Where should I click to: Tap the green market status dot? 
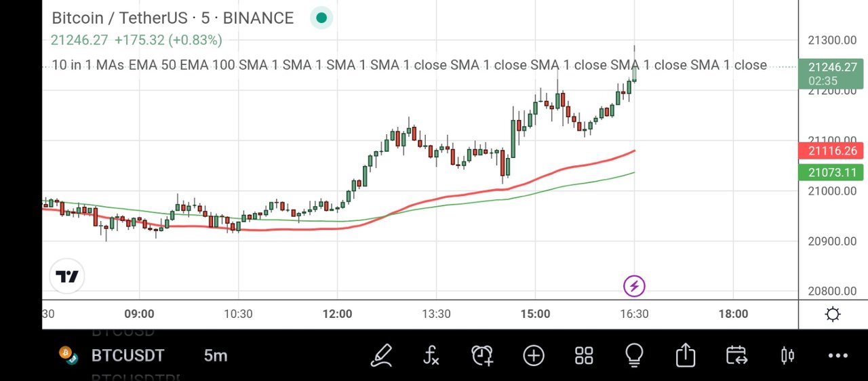[x=321, y=18]
